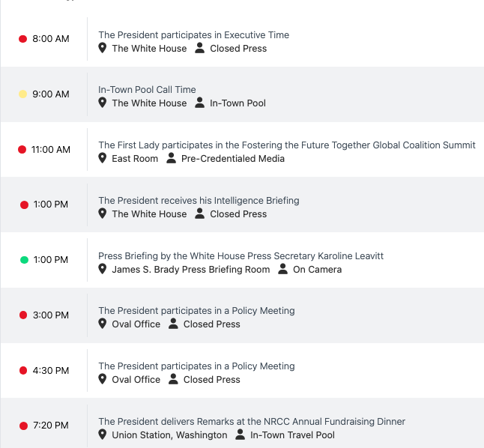Click the green status dot at 1:00 PM
Viewport: 484px width, 448px height.
pyautogui.click(x=24, y=260)
